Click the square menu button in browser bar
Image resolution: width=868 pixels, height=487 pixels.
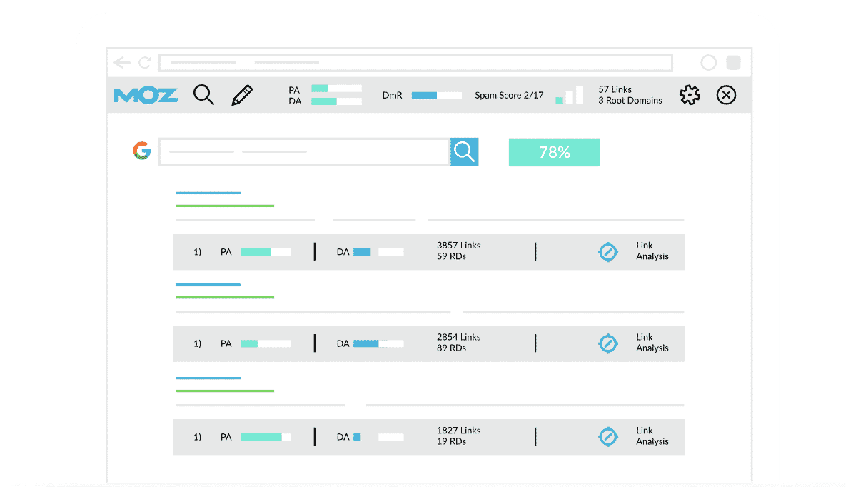[x=733, y=63]
